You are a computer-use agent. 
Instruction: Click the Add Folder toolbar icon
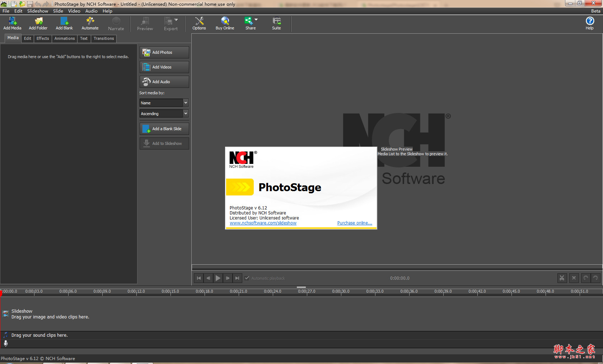pos(38,24)
